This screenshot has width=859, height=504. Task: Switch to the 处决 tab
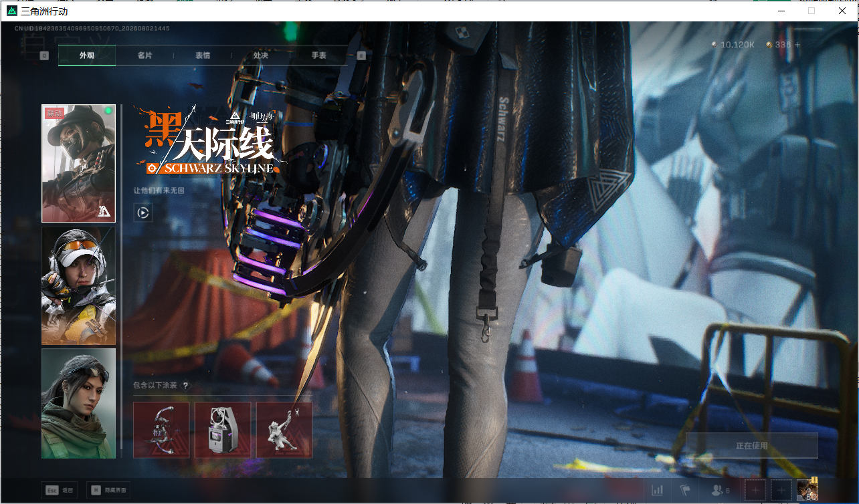coord(260,55)
